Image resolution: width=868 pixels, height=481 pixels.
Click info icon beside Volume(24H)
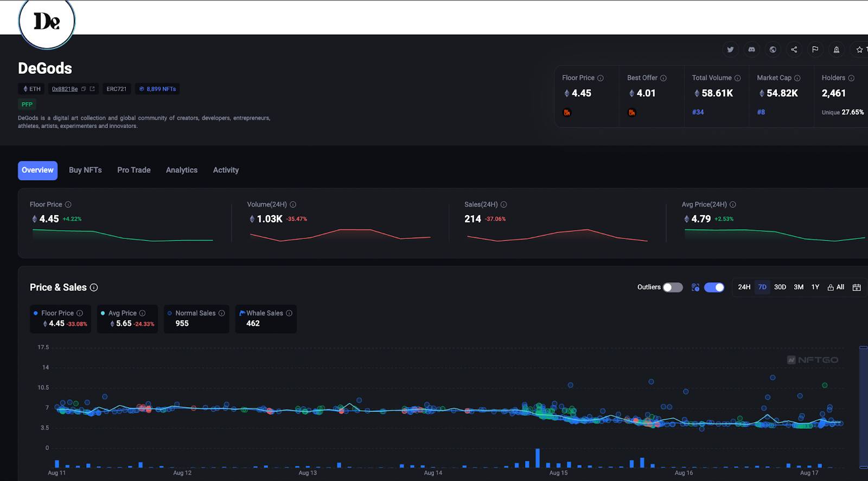[x=293, y=205]
